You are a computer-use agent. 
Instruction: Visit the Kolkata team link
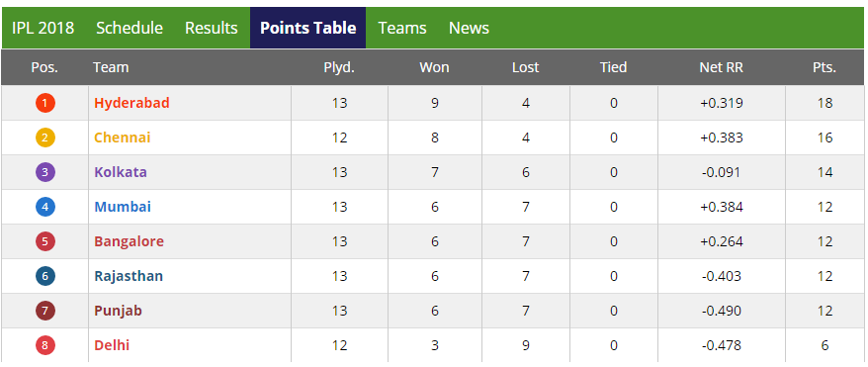pyautogui.click(x=121, y=172)
